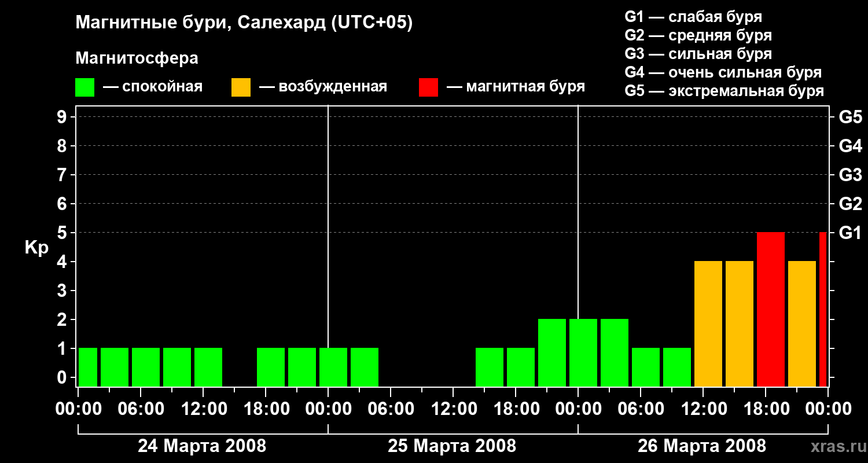Click the '25 Марта 2008' date label
868x463 pixels.
point(452,446)
